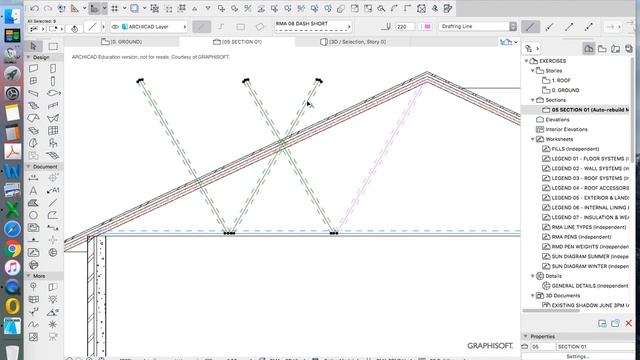Select the Wall tool

(33, 69)
